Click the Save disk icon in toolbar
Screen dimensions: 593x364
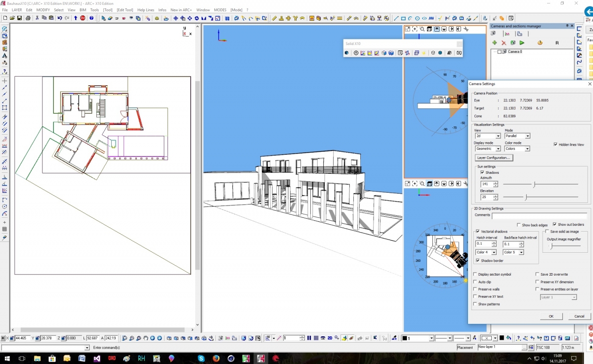[x=19, y=18]
